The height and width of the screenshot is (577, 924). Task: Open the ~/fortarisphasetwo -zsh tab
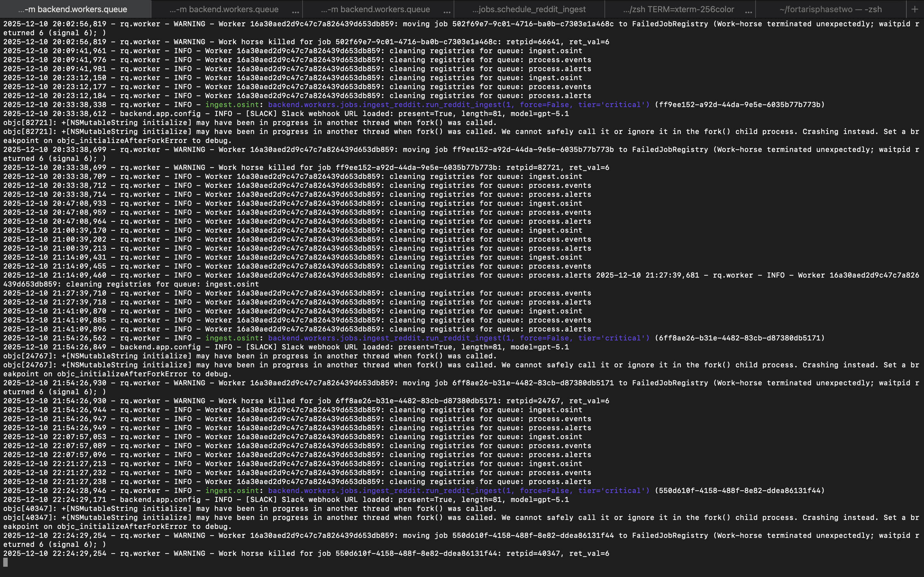[830, 9]
